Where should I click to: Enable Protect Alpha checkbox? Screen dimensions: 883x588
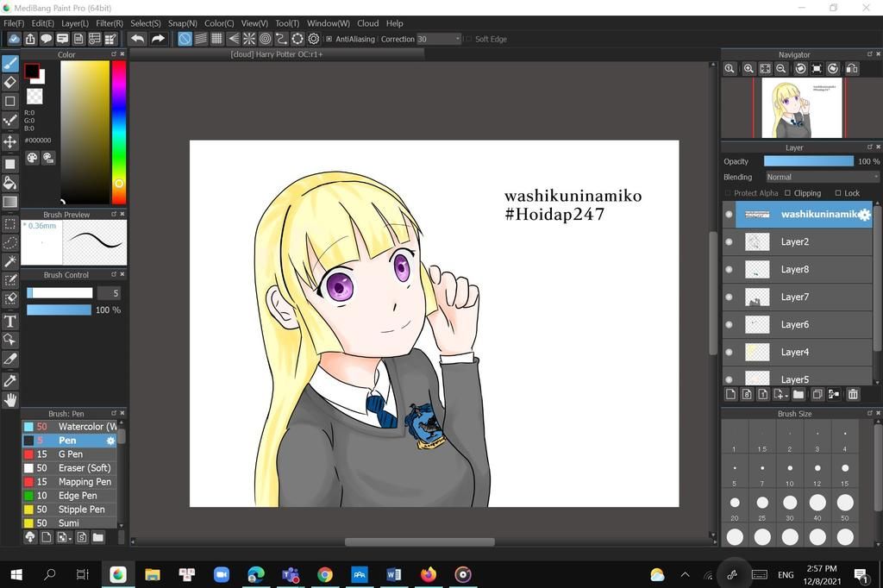(x=728, y=192)
